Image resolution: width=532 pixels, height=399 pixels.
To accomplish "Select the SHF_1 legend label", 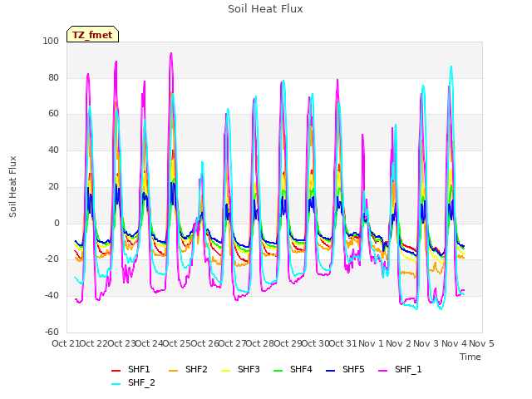I will [408, 369].
